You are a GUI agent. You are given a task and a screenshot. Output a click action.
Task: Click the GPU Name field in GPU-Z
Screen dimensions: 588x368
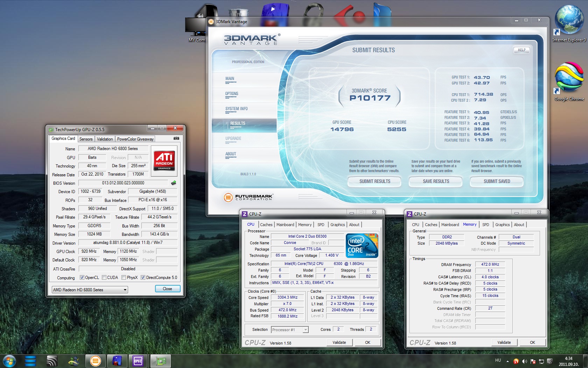[113, 149]
